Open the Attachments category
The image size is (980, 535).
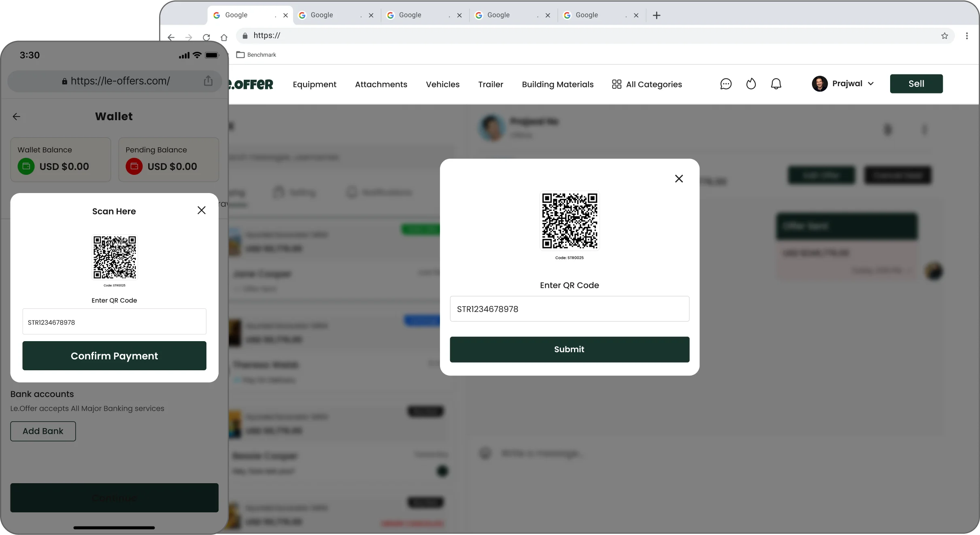[x=381, y=84]
